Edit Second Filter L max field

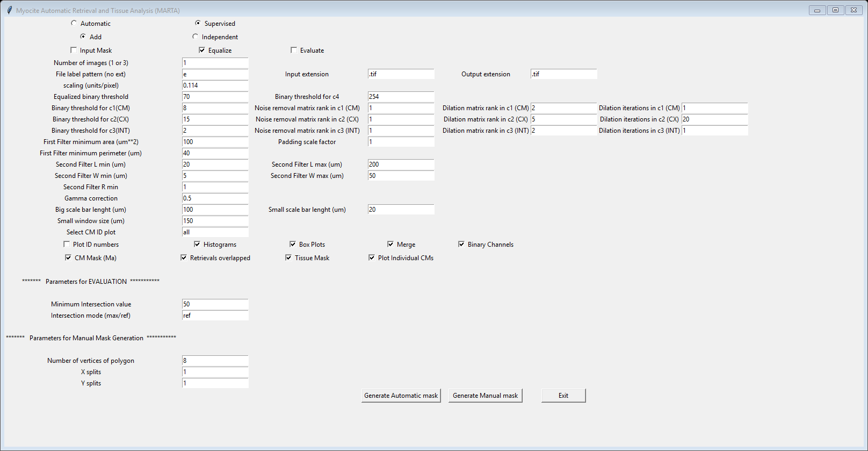click(x=401, y=164)
